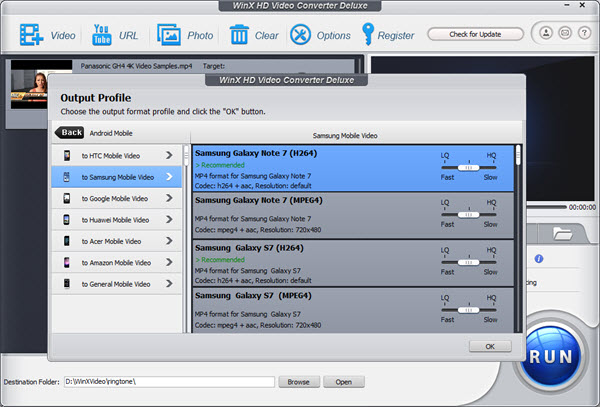
Task: Click the Android Mobile breadcrumb label
Action: click(x=111, y=133)
